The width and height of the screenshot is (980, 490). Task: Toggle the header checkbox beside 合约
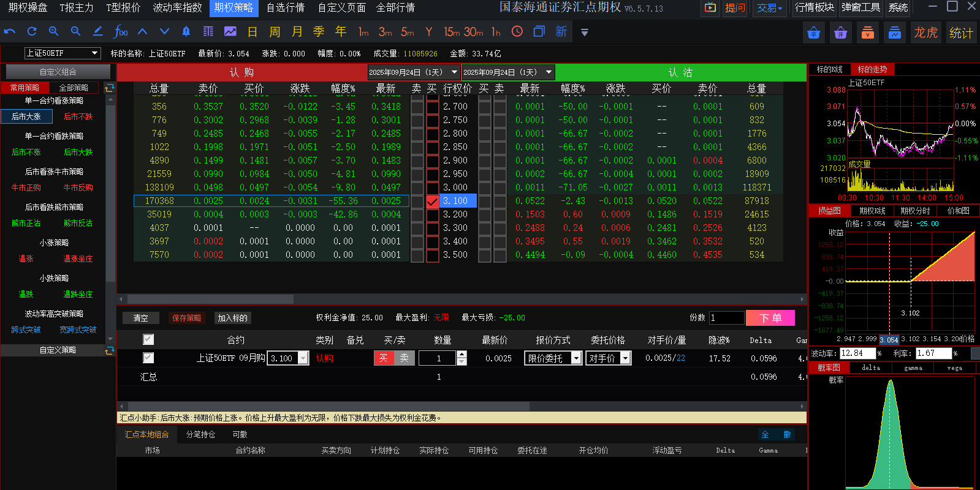(x=148, y=339)
